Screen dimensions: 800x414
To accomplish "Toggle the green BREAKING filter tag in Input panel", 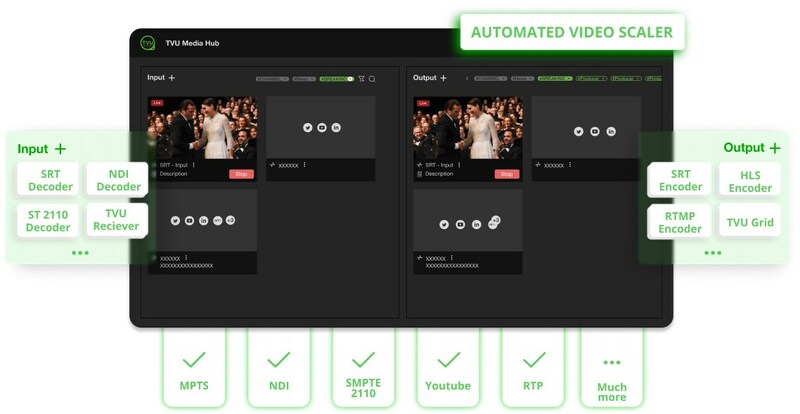I will click(x=336, y=78).
